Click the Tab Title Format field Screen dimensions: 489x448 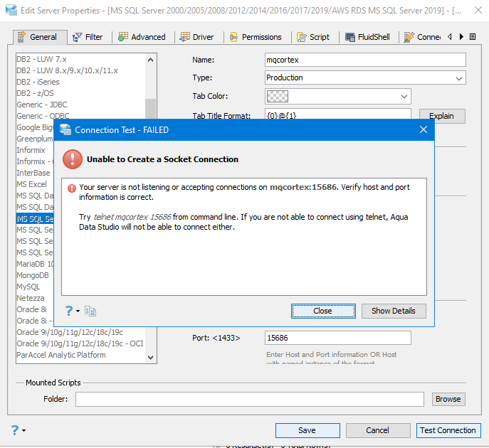(x=338, y=114)
